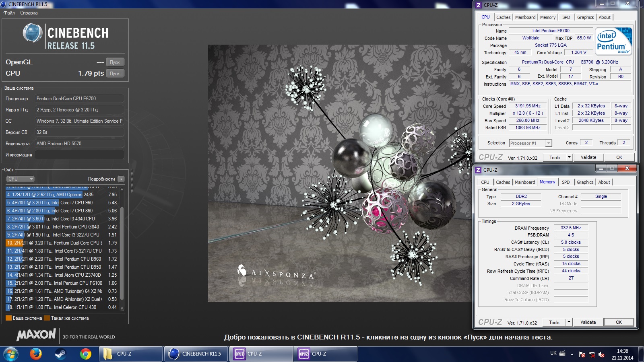Switch to Memory tab in top CPU-Z
644x362 pixels.
coord(548,17)
